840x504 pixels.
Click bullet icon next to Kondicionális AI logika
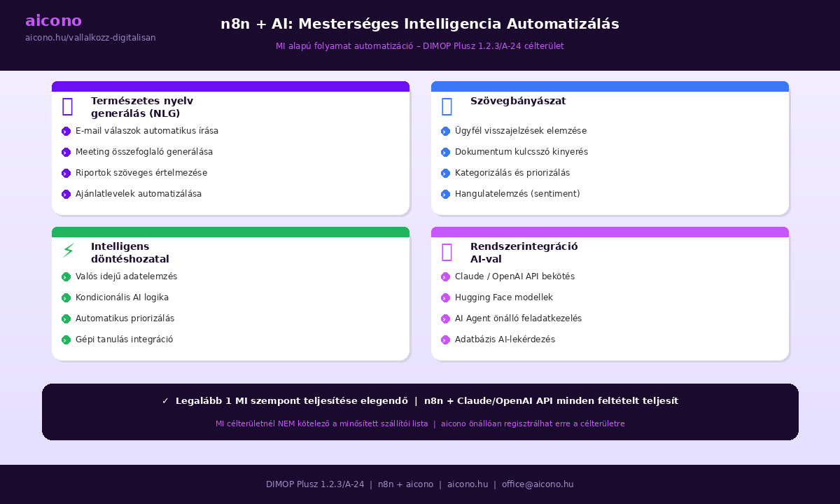[x=66, y=297]
